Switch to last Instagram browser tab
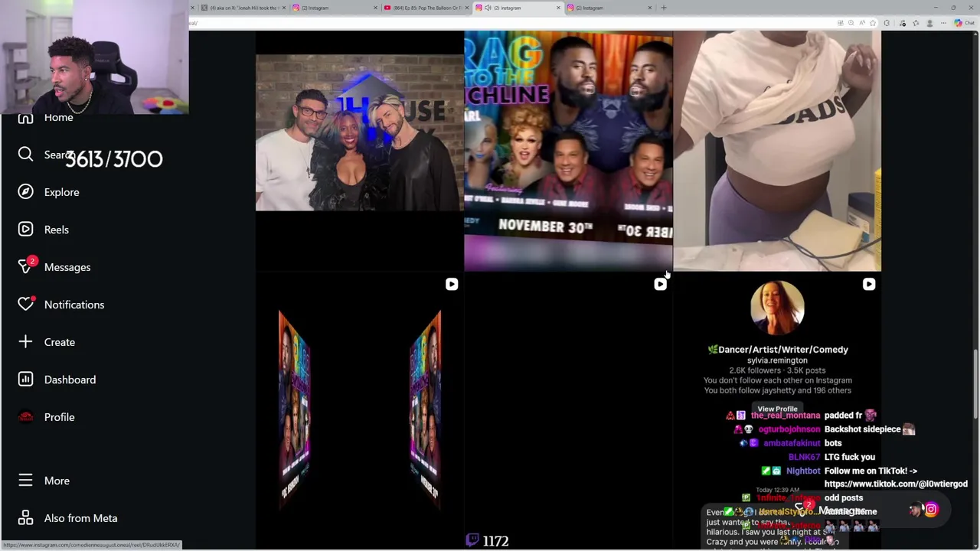Image resolution: width=980 pixels, height=551 pixels. coord(609,8)
